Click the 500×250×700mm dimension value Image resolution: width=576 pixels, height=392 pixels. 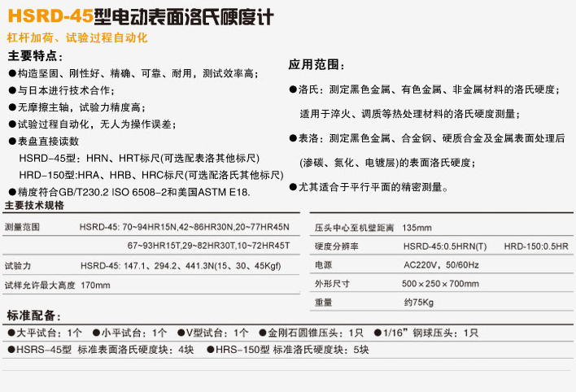pyautogui.click(x=440, y=284)
